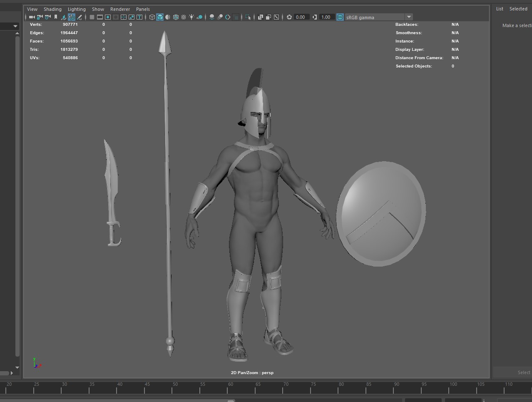This screenshot has height=402, width=532.
Task: Click the gamma value field 1.00
Action: [x=326, y=17]
